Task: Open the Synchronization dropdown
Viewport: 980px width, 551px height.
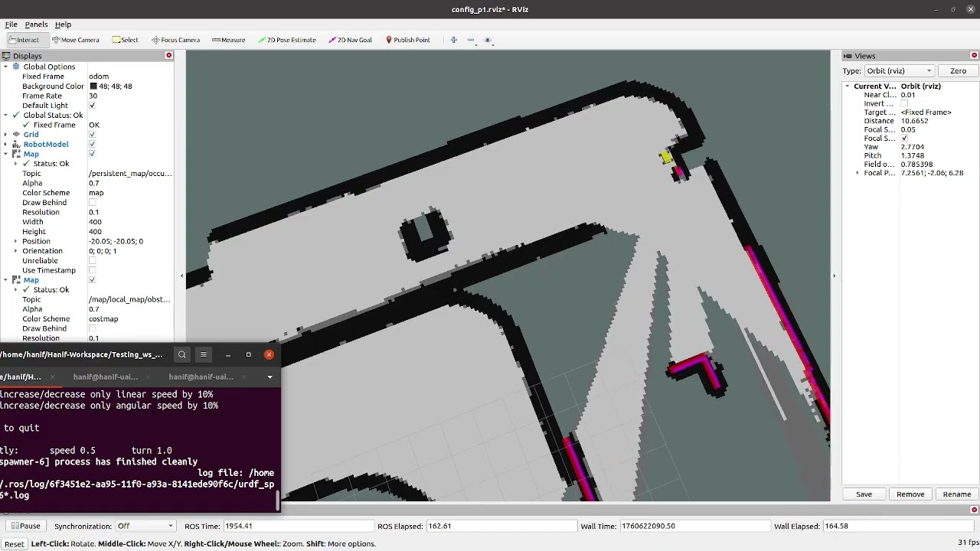Action: coord(145,526)
